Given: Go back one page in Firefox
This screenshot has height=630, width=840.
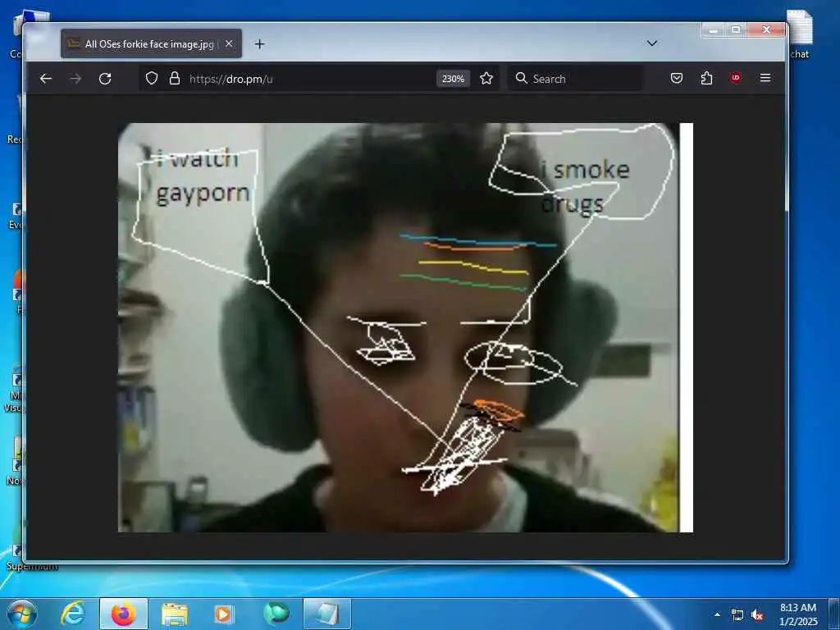Looking at the screenshot, I should pyautogui.click(x=46, y=79).
